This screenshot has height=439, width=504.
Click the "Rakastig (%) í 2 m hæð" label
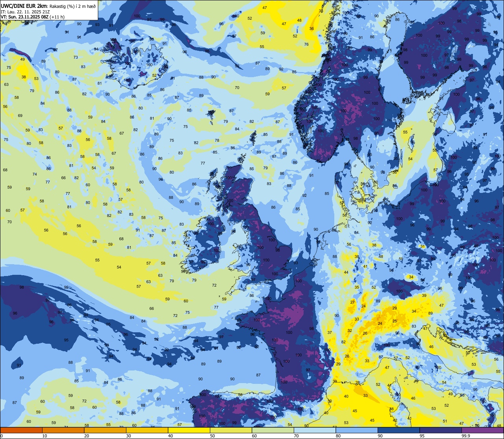72,6
